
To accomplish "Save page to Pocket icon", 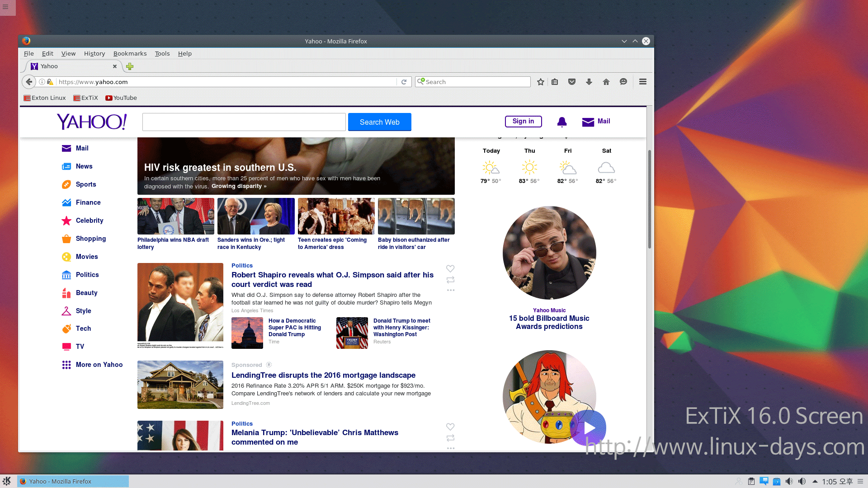I will tap(572, 82).
